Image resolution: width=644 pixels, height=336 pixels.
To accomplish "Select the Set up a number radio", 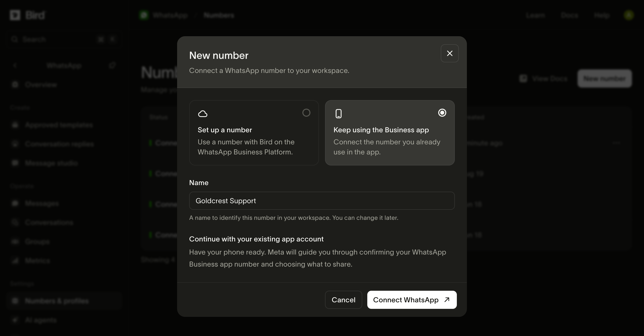I will click(x=306, y=113).
